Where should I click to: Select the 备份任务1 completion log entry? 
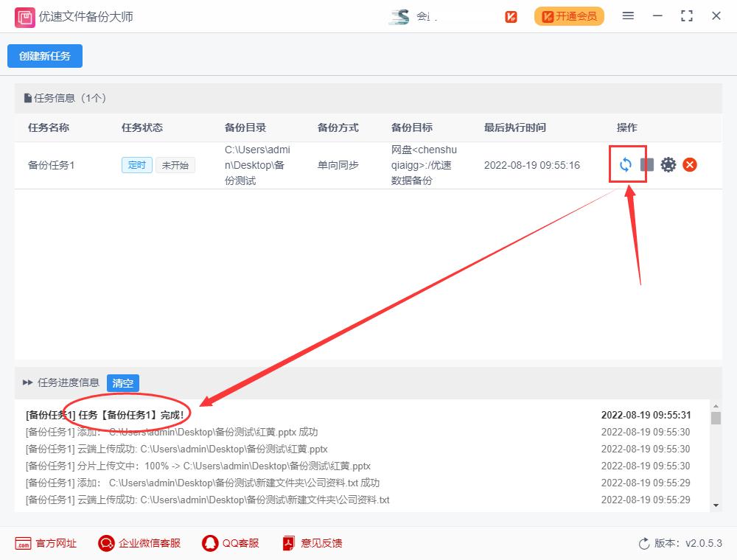click(x=103, y=414)
